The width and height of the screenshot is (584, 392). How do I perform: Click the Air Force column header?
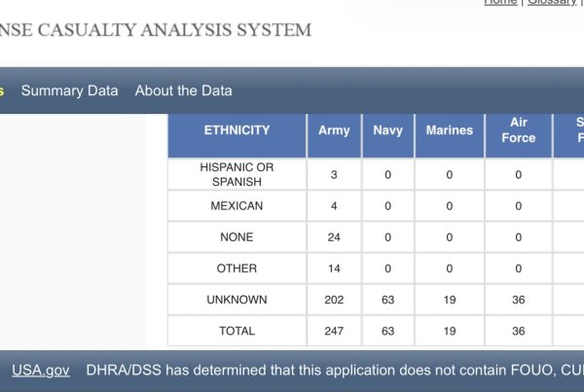click(x=518, y=130)
